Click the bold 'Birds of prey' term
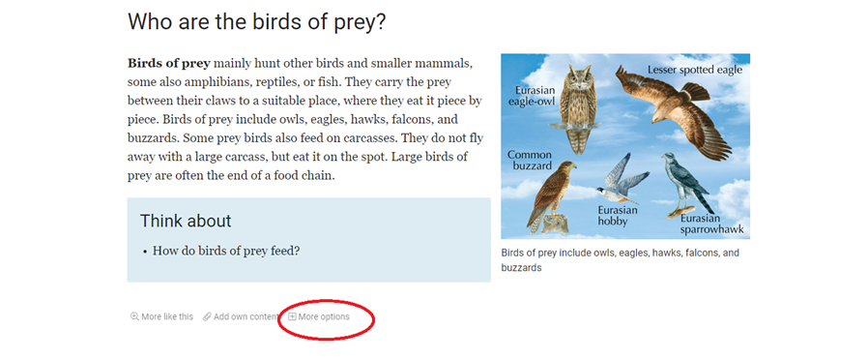Viewport: 868px width, 359px height. (x=169, y=63)
